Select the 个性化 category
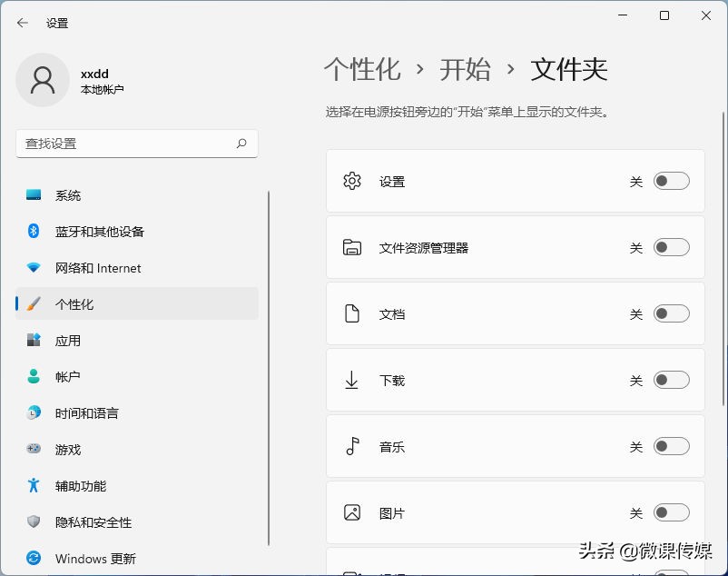This screenshot has width=728, height=576. [x=137, y=303]
